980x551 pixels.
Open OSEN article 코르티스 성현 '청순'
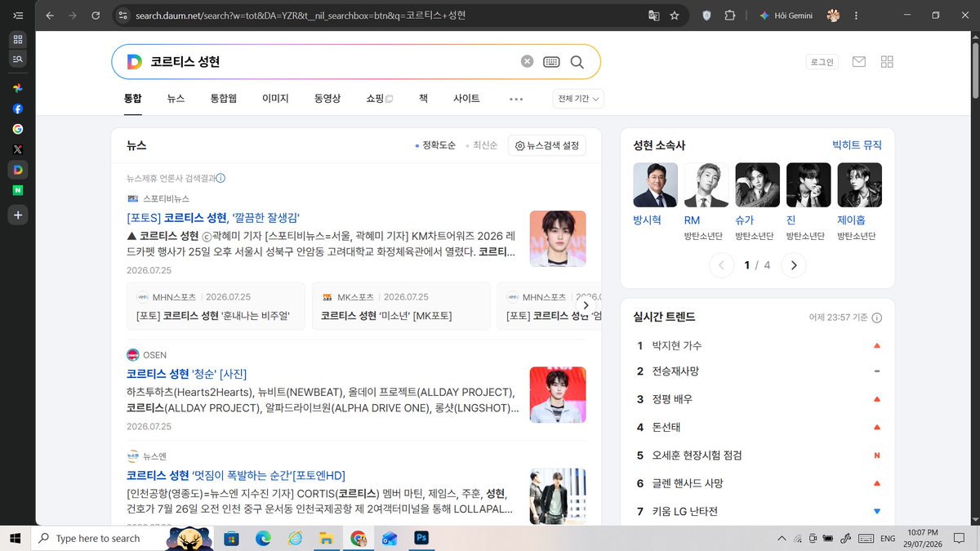point(187,374)
